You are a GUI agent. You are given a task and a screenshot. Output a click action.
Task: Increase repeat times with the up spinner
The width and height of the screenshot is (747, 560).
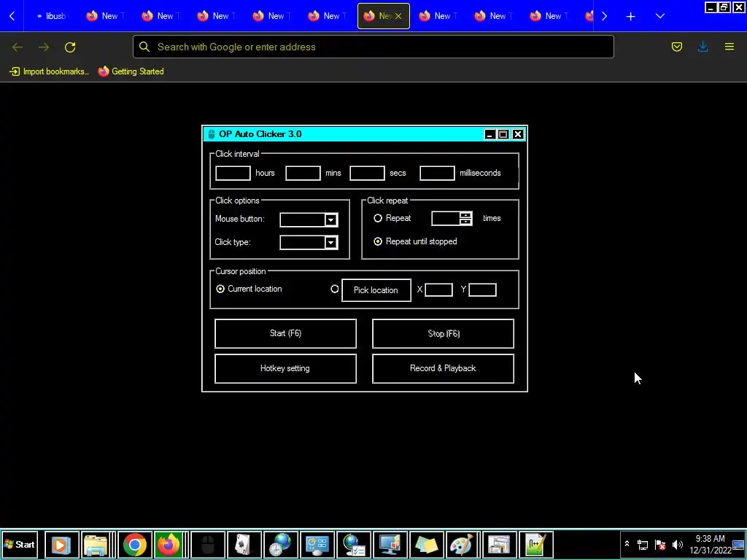[465, 215]
